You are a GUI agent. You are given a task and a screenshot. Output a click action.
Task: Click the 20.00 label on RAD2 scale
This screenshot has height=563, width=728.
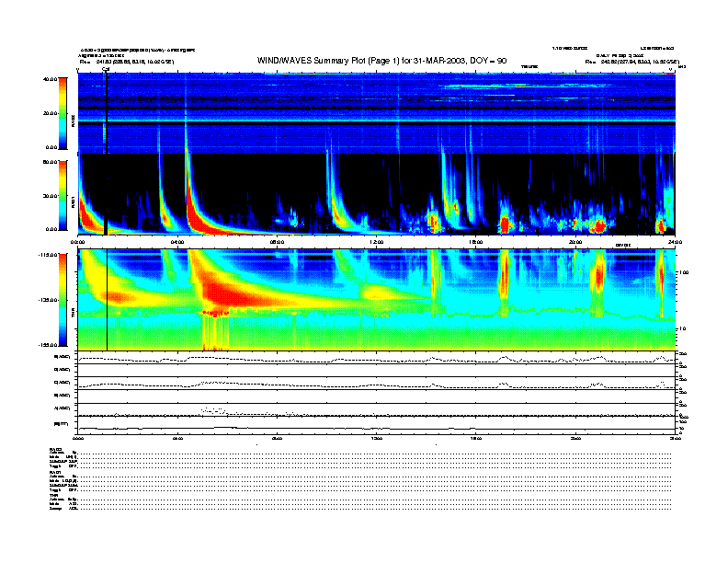pyautogui.click(x=51, y=113)
